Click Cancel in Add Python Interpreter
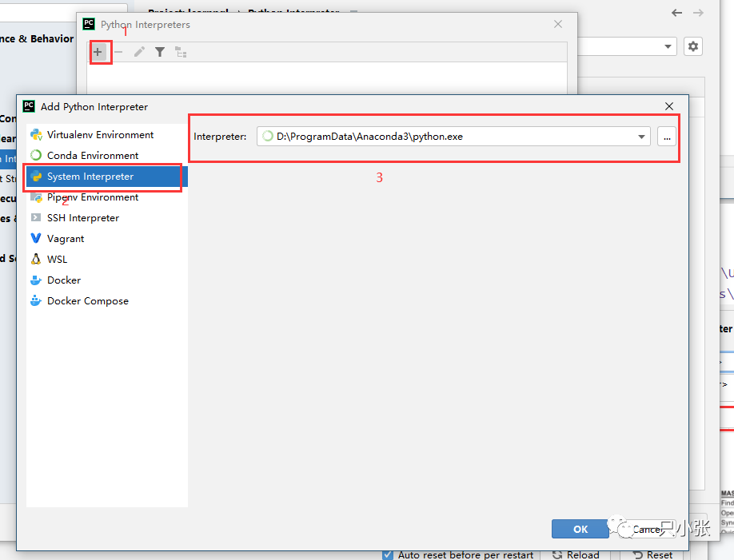Image resolution: width=734 pixels, height=560 pixels. click(647, 529)
